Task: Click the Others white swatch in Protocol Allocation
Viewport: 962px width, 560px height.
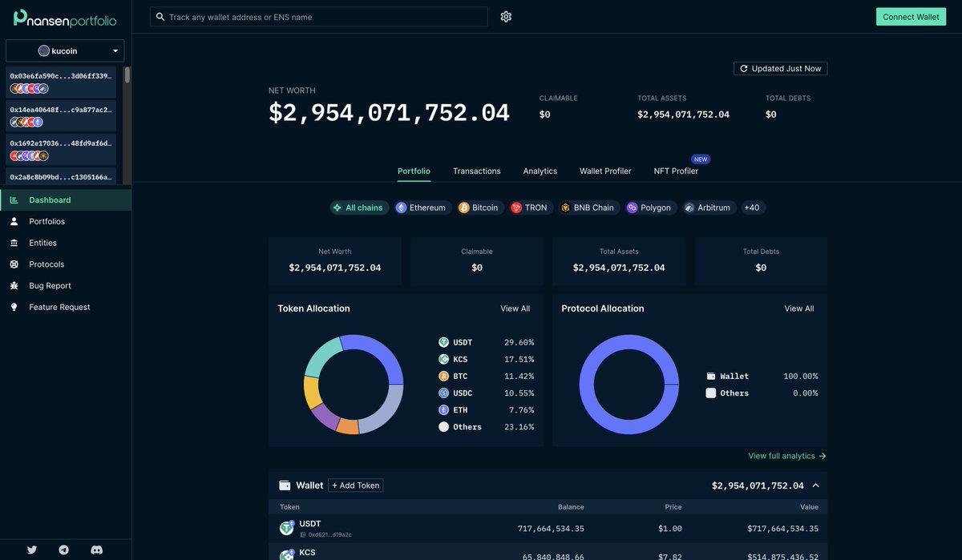Action: tap(711, 393)
